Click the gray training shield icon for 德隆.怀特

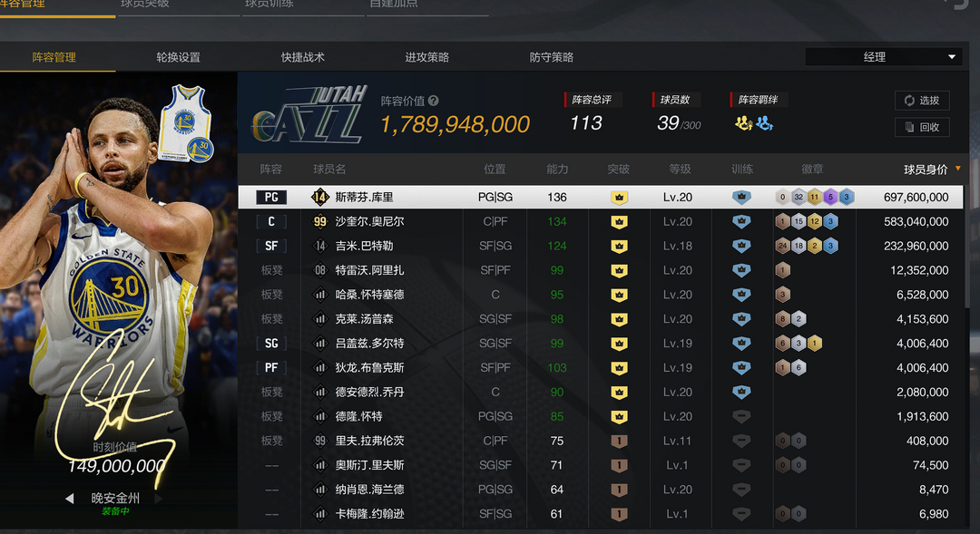(x=741, y=416)
